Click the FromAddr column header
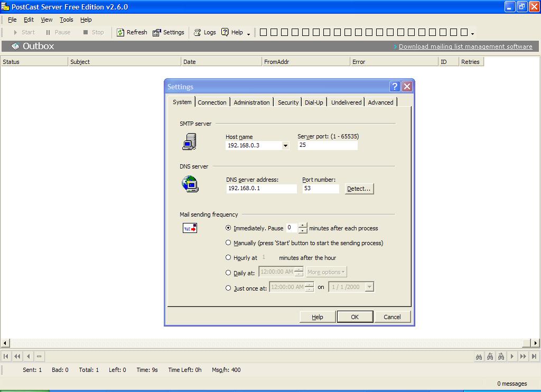The width and height of the screenshot is (541, 392). pos(306,62)
